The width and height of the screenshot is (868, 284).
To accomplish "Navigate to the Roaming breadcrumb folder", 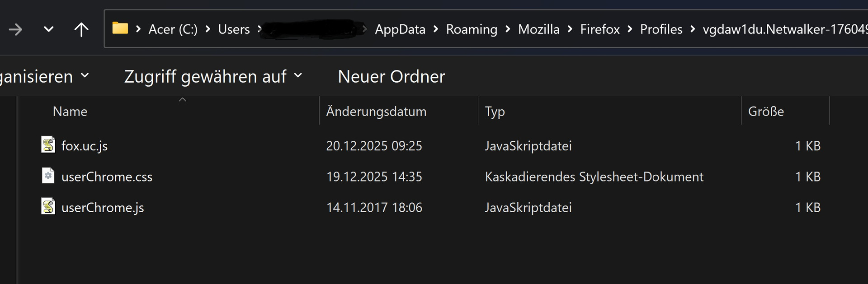I will click(x=472, y=29).
